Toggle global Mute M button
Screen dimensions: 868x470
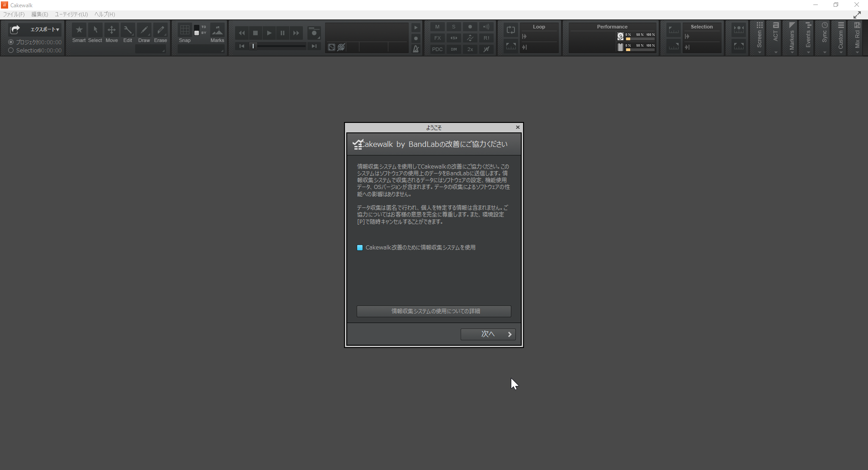click(x=437, y=27)
